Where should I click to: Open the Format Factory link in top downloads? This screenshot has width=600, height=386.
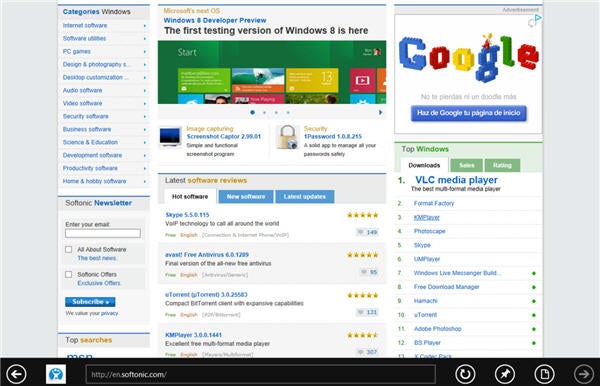[x=434, y=204]
